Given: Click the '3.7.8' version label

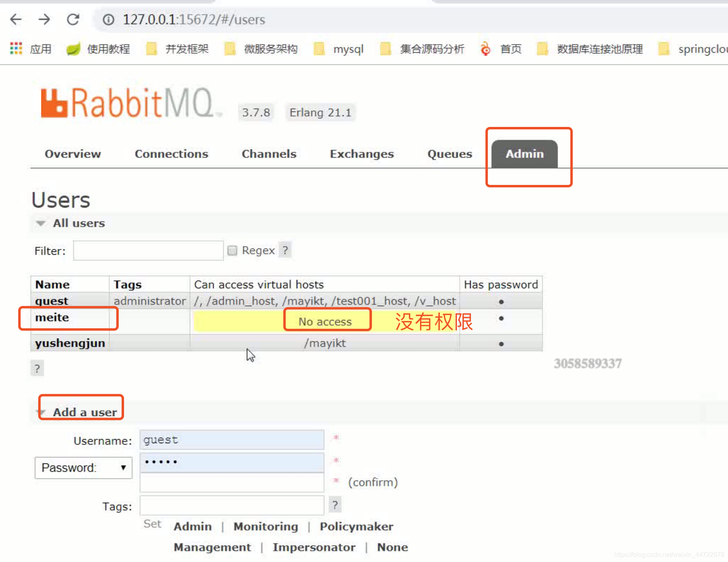Looking at the screenshot, I should coord(256,112).
